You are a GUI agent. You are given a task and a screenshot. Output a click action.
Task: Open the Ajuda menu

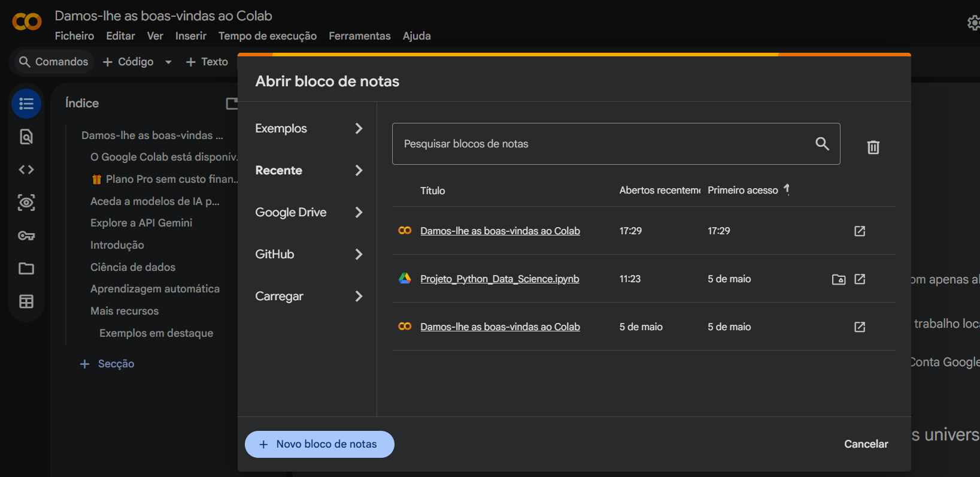(x=417, y=36)
